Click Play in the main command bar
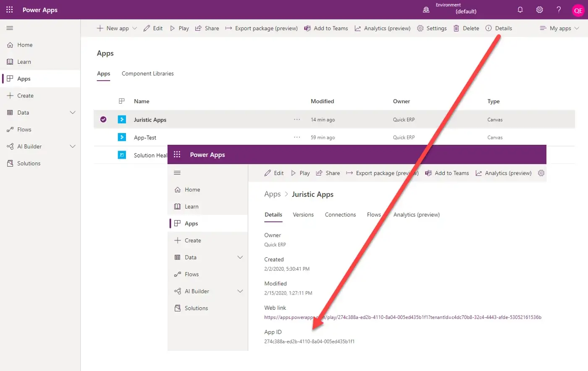The width and height of the screenshot is (588, 371). [179, 28]
